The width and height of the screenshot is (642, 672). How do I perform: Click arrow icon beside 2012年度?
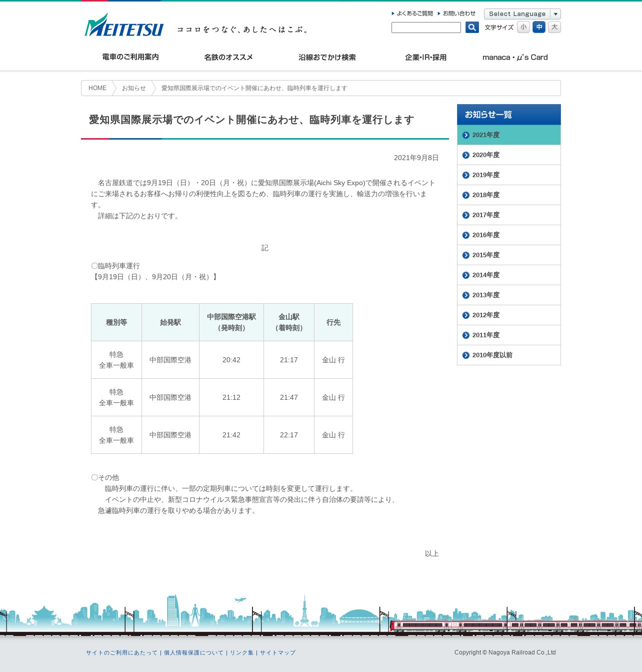pos(466,315)
